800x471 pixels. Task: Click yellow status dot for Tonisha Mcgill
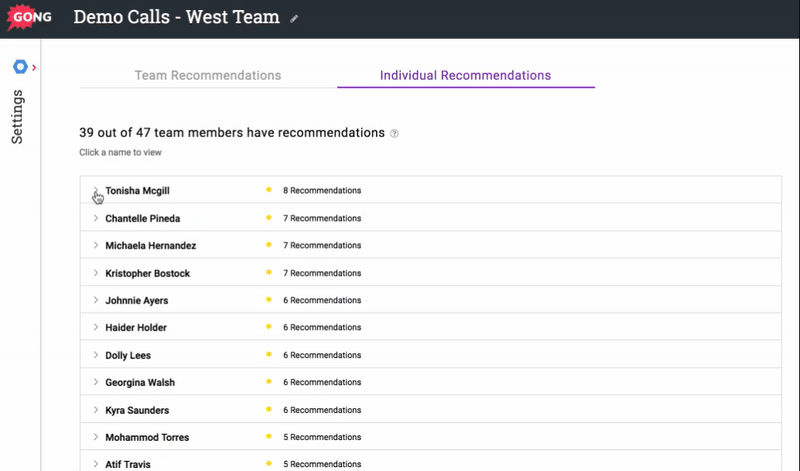268,190
